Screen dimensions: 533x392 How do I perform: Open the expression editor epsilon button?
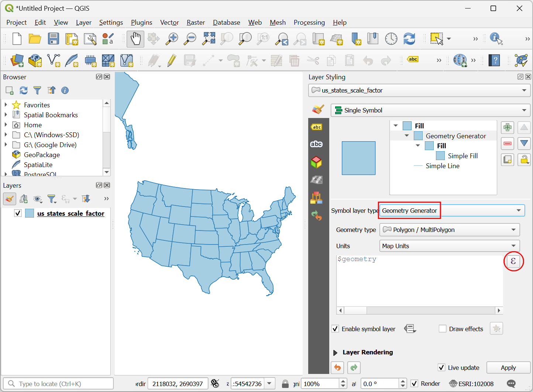[513, 261]
